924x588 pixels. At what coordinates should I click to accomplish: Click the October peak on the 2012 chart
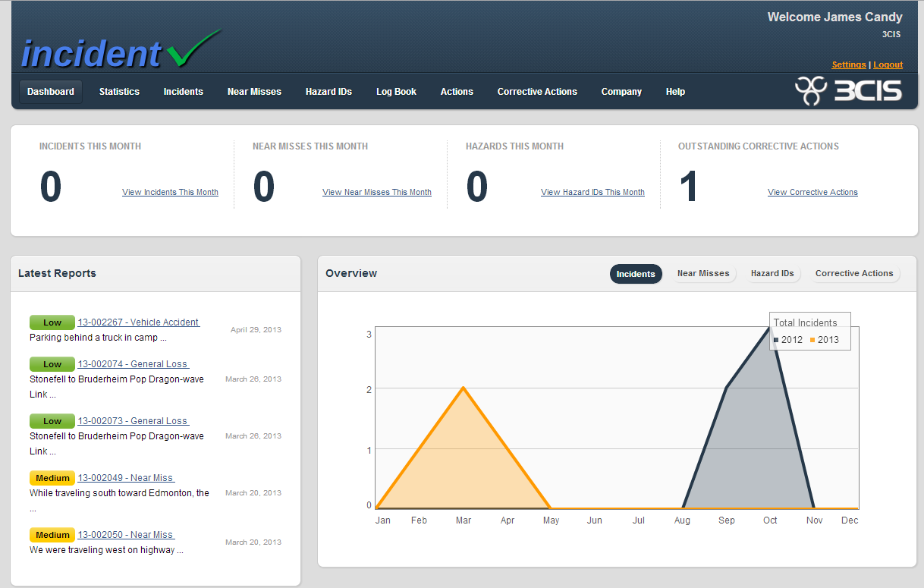click(771, 328)
